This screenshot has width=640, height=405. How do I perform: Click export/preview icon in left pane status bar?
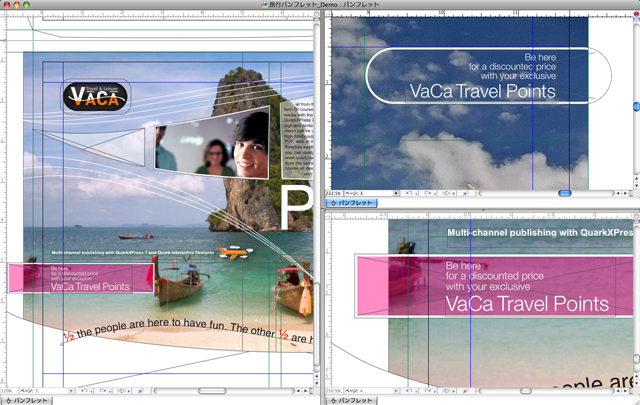[140, 391]
